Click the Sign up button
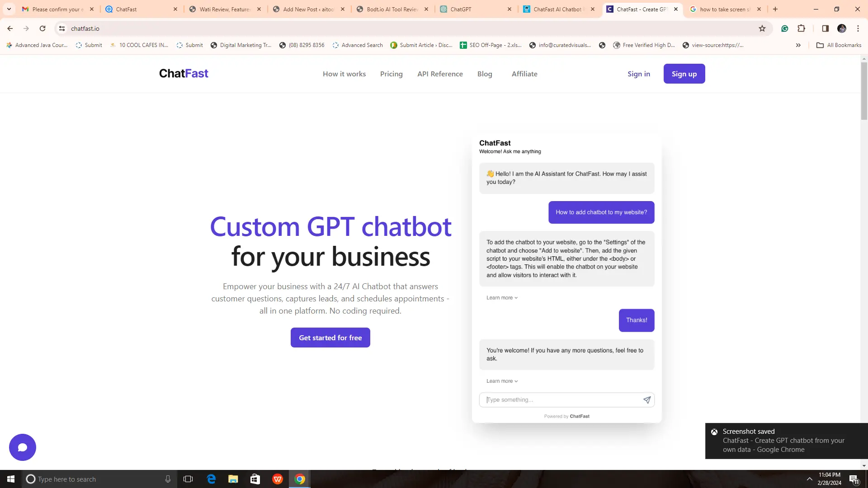 (x=684, y=73)
